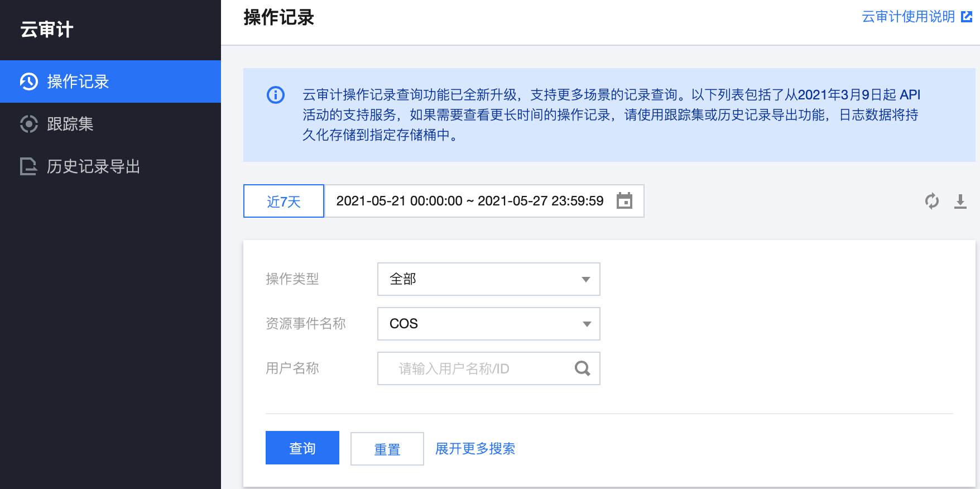Click the 资源事件名称 field label
The height and width of the screenshot is (489, 980).
pos(306,324)
